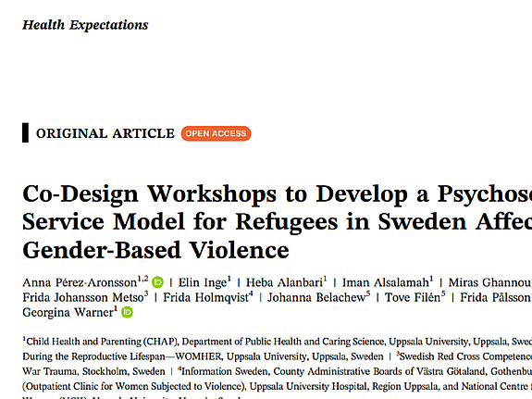Click the title line 'Gender-Based Violence'
This screenshot has width=532, height=399.
click(155, 250)
